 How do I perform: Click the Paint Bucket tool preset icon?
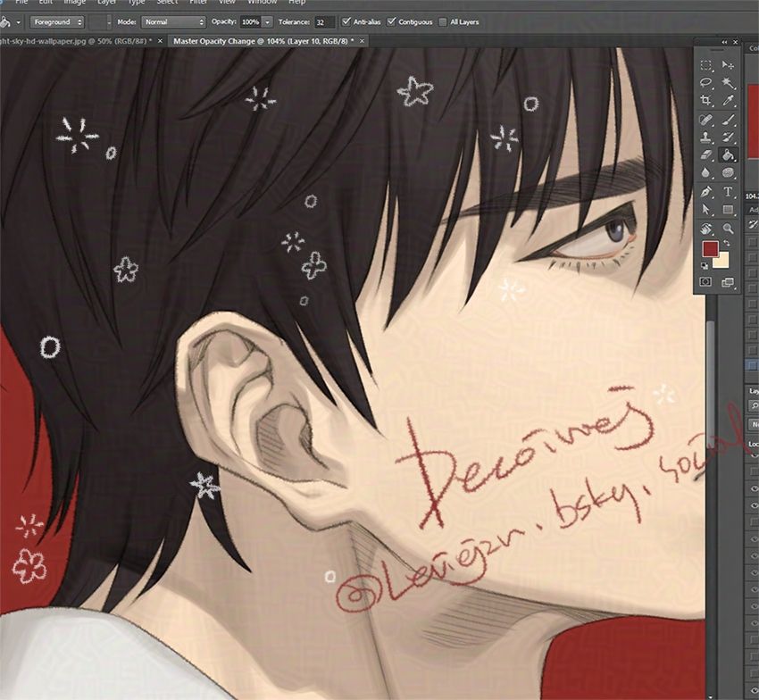point(4,21)
